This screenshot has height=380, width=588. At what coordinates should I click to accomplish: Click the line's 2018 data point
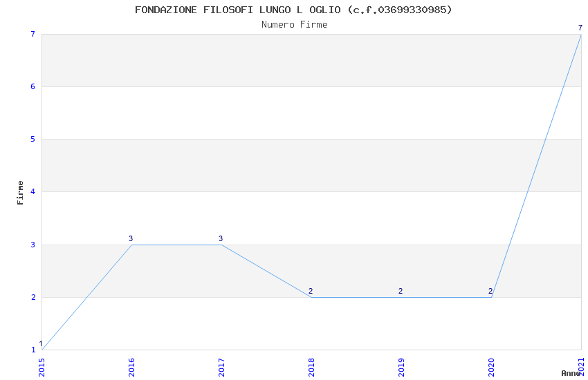[x=311, y=297]
